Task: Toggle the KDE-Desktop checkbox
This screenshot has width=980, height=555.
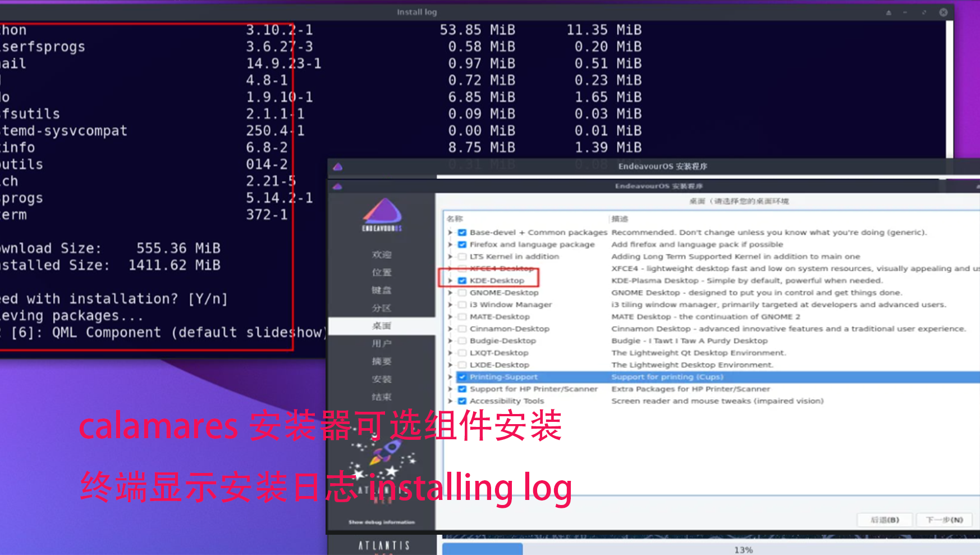Action: 462,281
